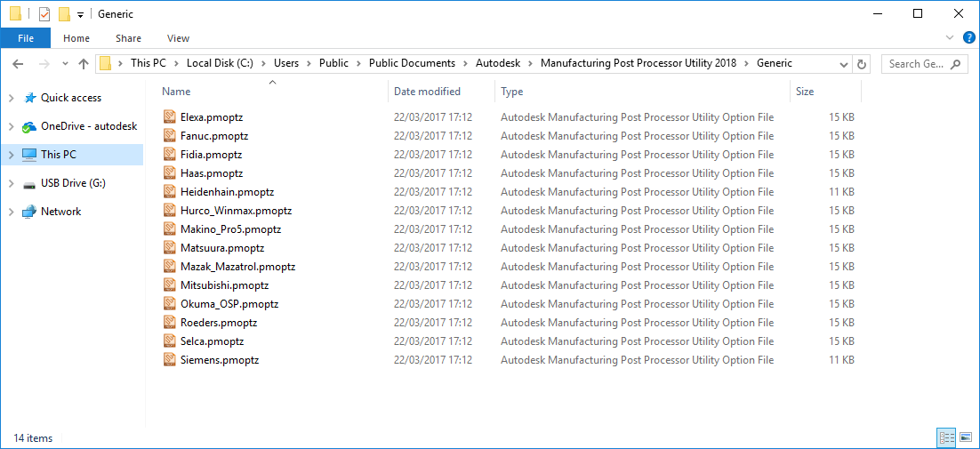
Task: Select the USB Drive (G:) icon
Action: tap(29, 183)
